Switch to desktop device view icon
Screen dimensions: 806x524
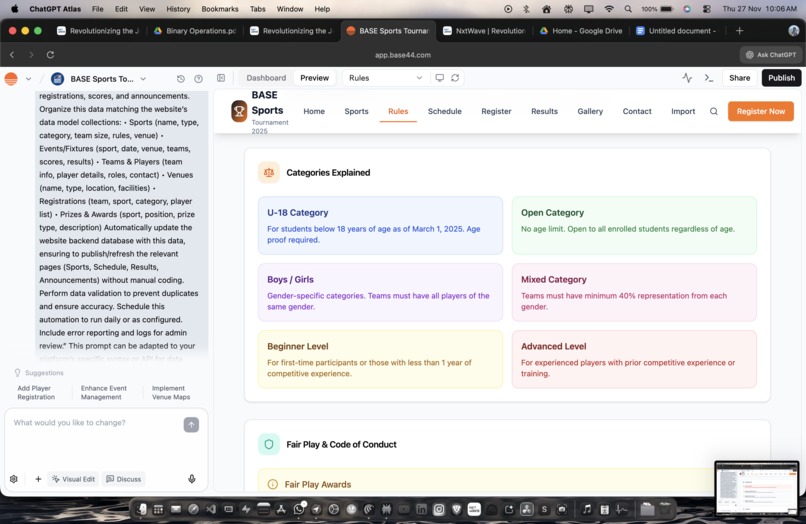pyautogui.click(x=439, y=78)
